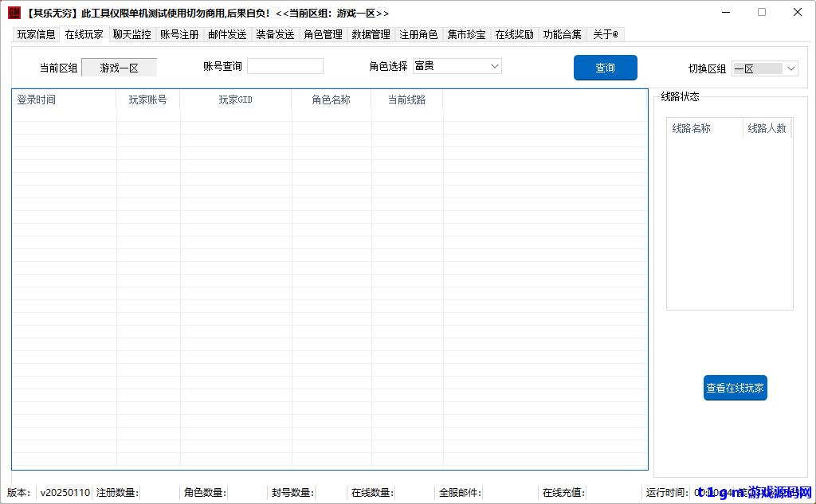Open the 集市珍宝 market tab

pyautogui.click(x=466, y=34)
